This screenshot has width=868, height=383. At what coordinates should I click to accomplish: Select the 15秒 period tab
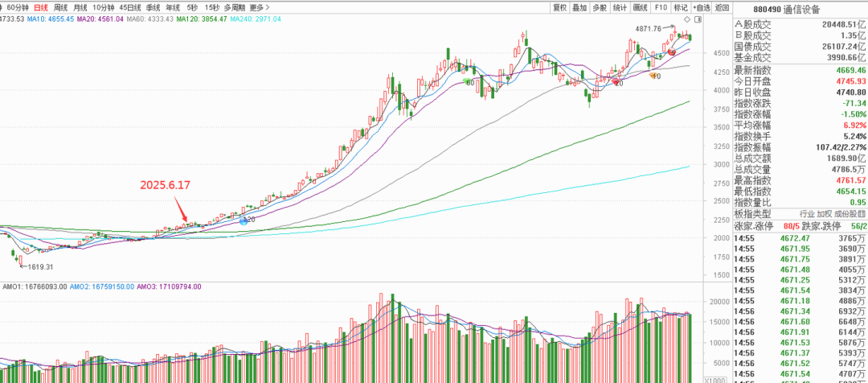click(x=211, y=8)
